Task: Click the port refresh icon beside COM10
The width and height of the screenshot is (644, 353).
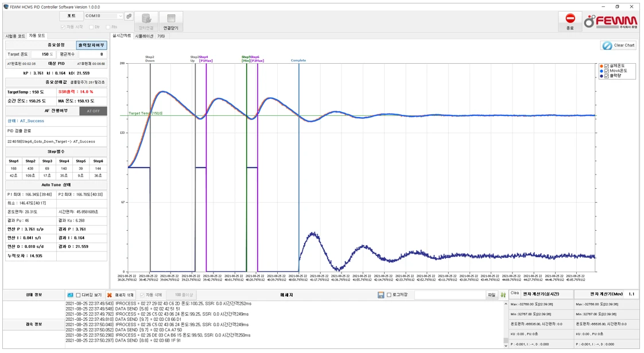Action: 129,16
